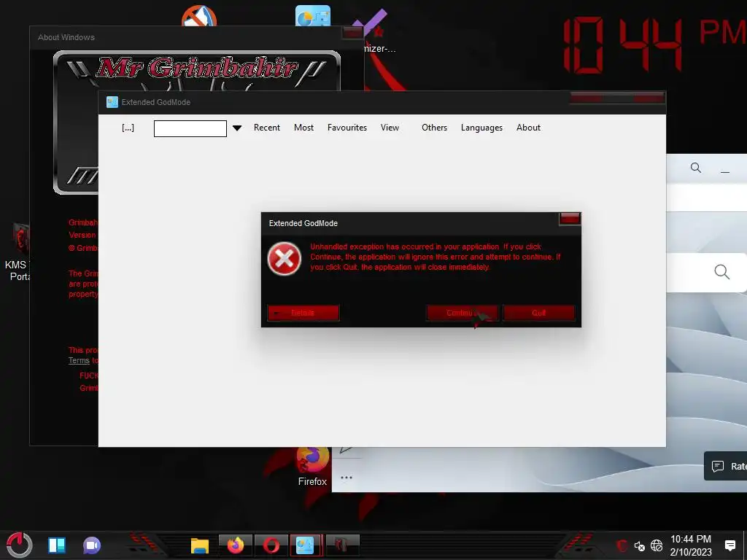Open the KMS Portable desktop icon

(19, 252)
